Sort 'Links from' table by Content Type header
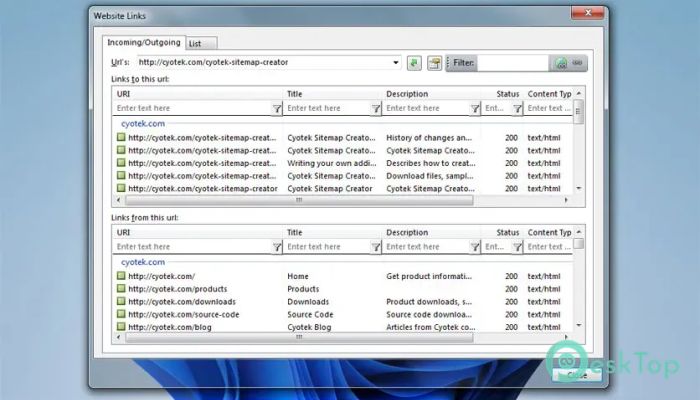This screenshot has height=400, width=700. 549,232
